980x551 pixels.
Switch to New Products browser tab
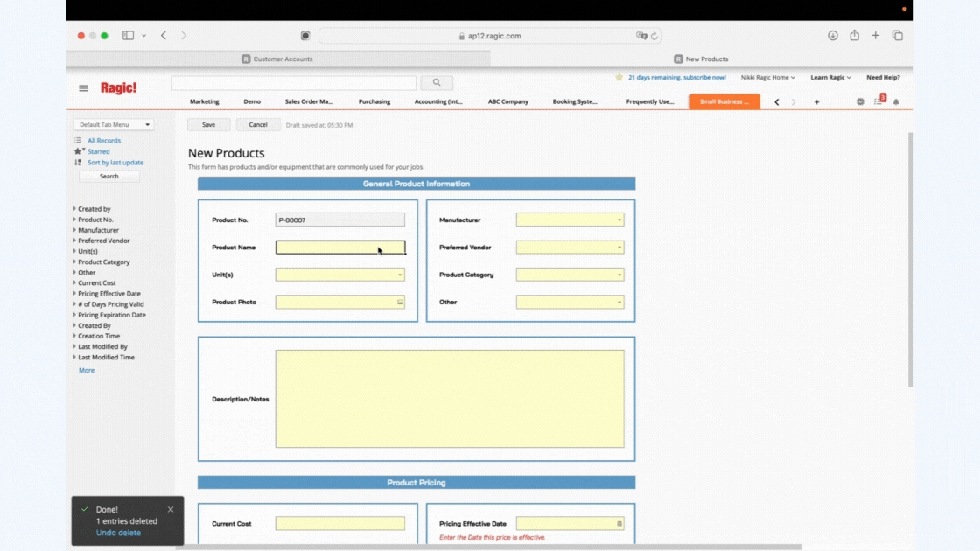701,59
